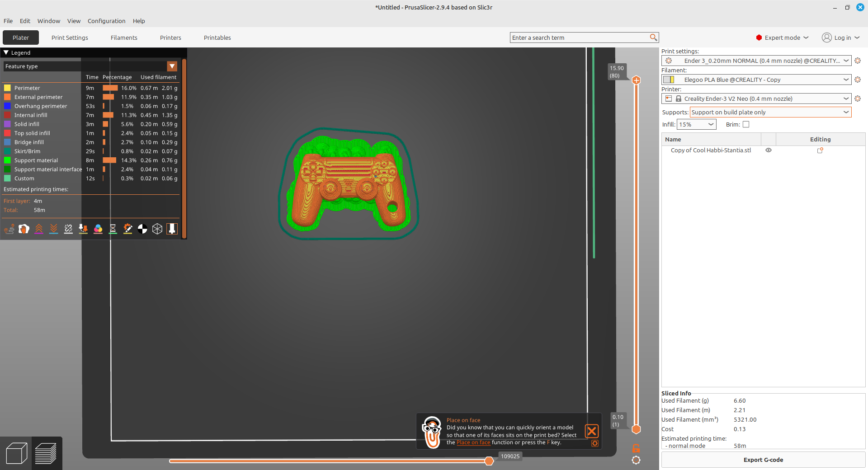Viewport: 868px width, 470px height.
Task: Click the search magnifier icon
Action: [x=653, y=38]
